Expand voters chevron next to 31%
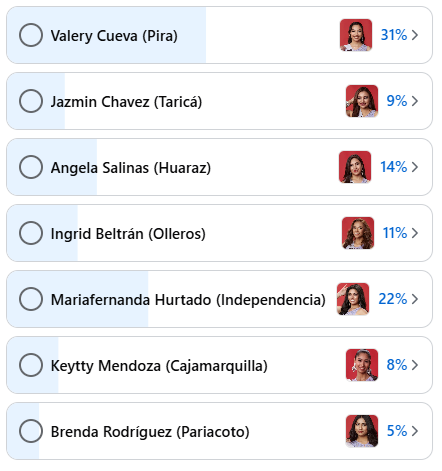442x471 pixels. pos(415,35)
